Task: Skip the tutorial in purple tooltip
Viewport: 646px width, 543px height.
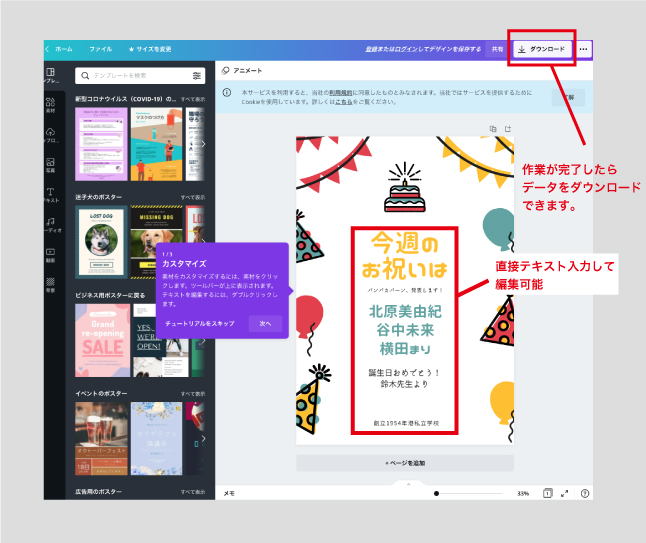Action: (200, 324)
